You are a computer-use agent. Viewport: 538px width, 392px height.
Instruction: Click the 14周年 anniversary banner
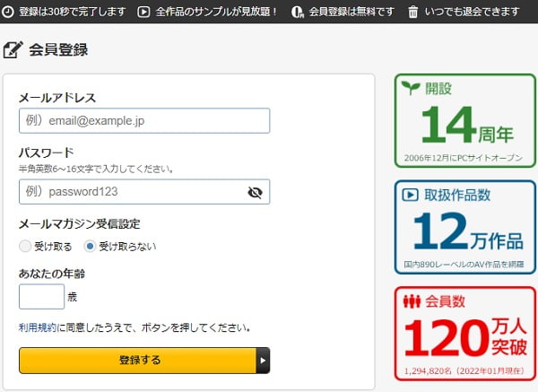(x=464, y=120)
